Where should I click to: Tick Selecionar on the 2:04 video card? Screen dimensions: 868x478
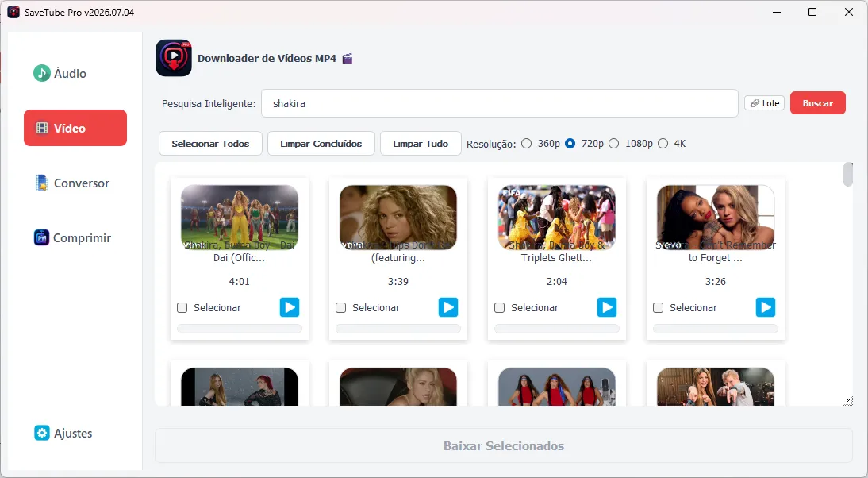pyautogui.click(x=499, y=307)
